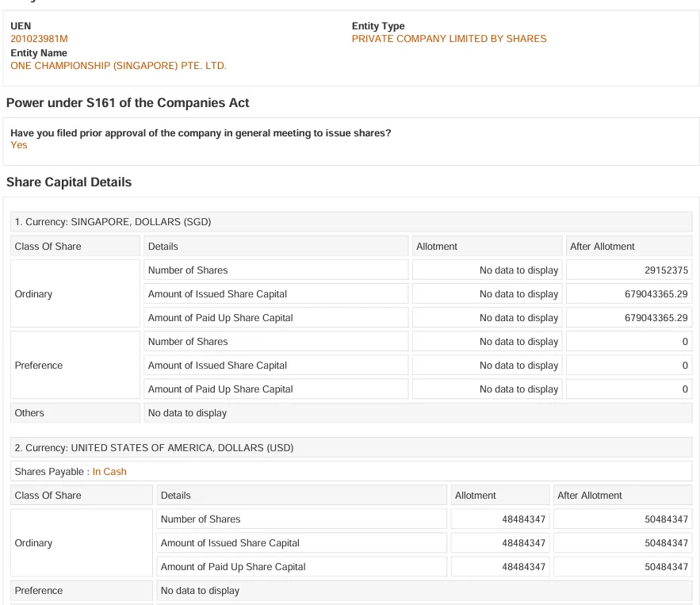Image resolution: width=700 pixels, height=605 pixels.
Task: Click the Power under S161 of the Companies Act heading
Action: tap(128, 103)
